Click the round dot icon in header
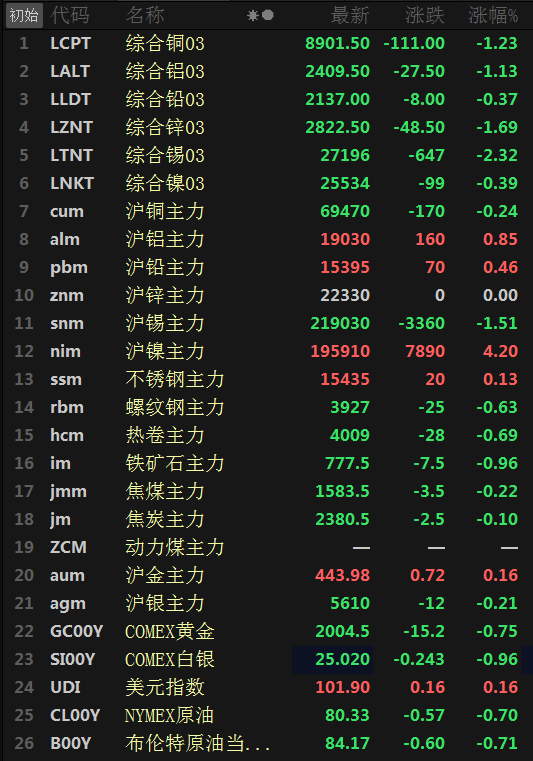Viewport: 533px width, 761px height. click(x=268, y=16)
